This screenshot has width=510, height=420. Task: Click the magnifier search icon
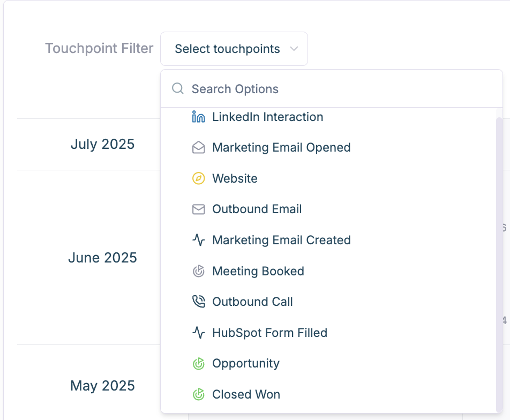(x=178, y=88)
